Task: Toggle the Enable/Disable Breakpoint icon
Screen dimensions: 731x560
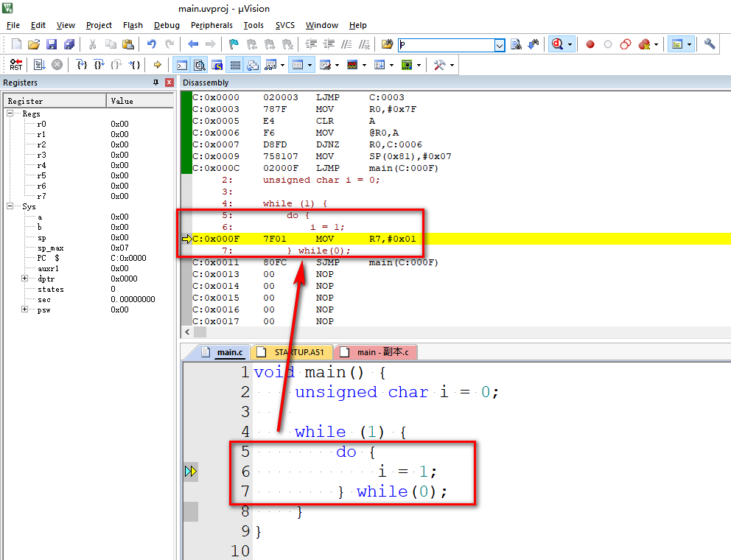Action: pyautogui.click(x=607, y=45)
